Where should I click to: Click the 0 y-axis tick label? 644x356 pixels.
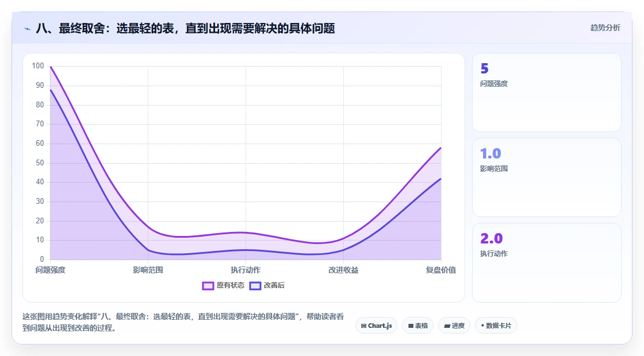42,259
